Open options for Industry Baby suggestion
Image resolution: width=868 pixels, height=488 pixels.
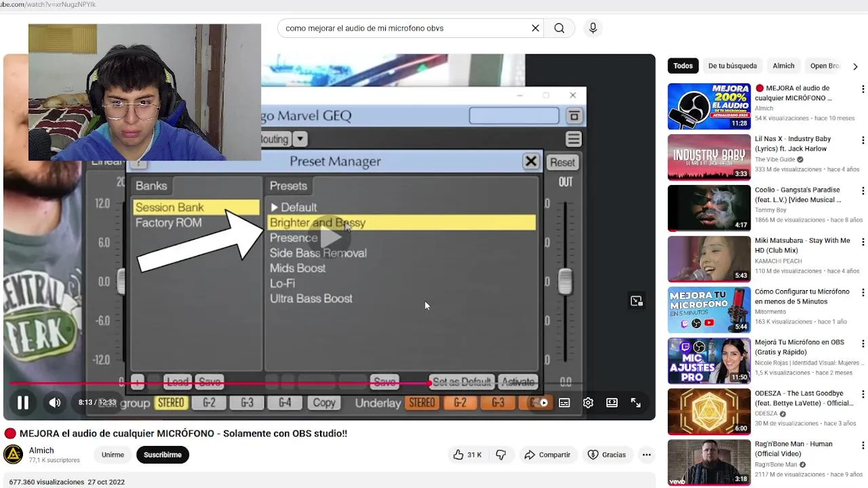(863, 140)
